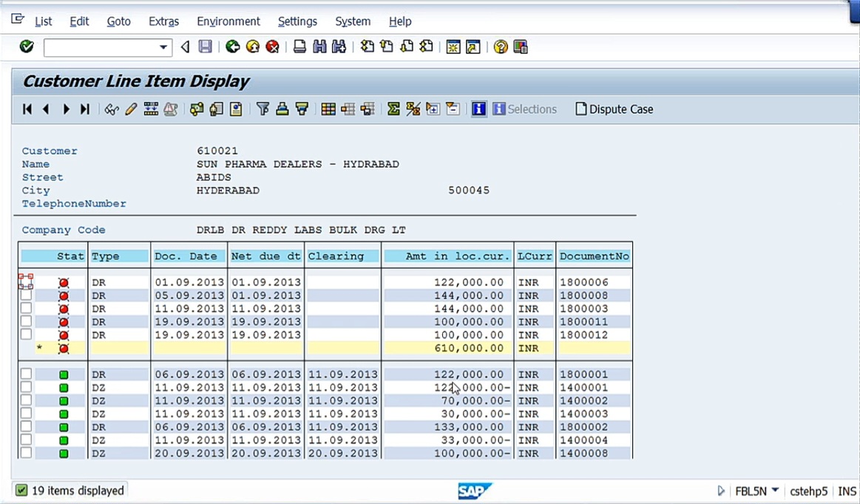The image size is (860, 504).
Task: Open the Extras menu
Action: click(163, 21)
